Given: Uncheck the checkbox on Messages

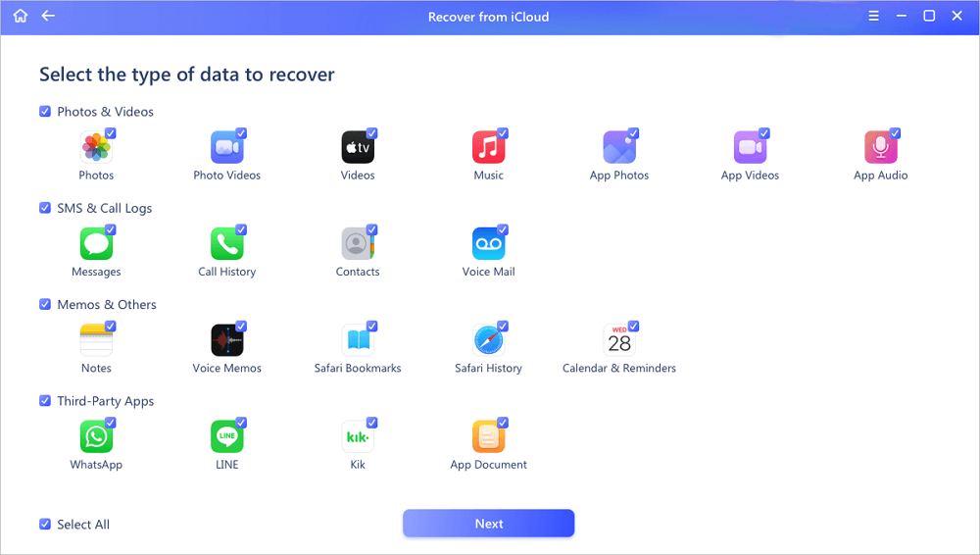Looking at the screenshot, I should point(111,229).
